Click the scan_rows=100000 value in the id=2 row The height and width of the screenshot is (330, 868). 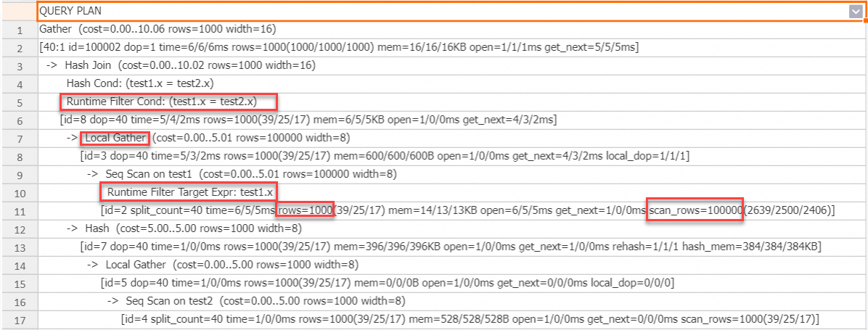[695, 210]
